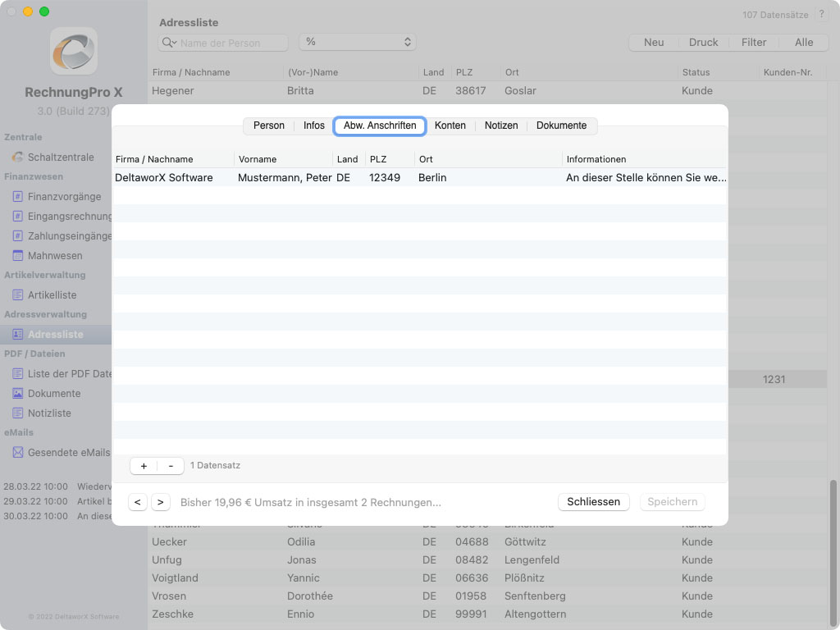Open the search magnifier dropdown

click(x=170, y=43)
